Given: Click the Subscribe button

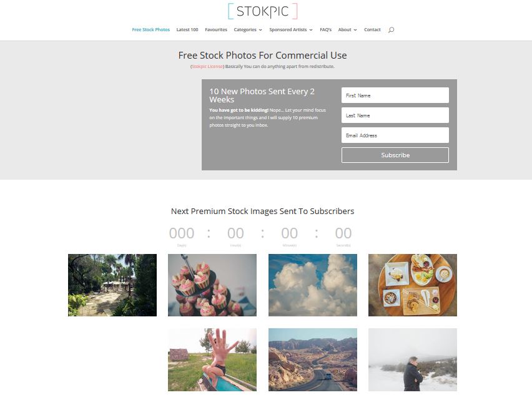Looking at the screenshot, I should tap(395, 155).
